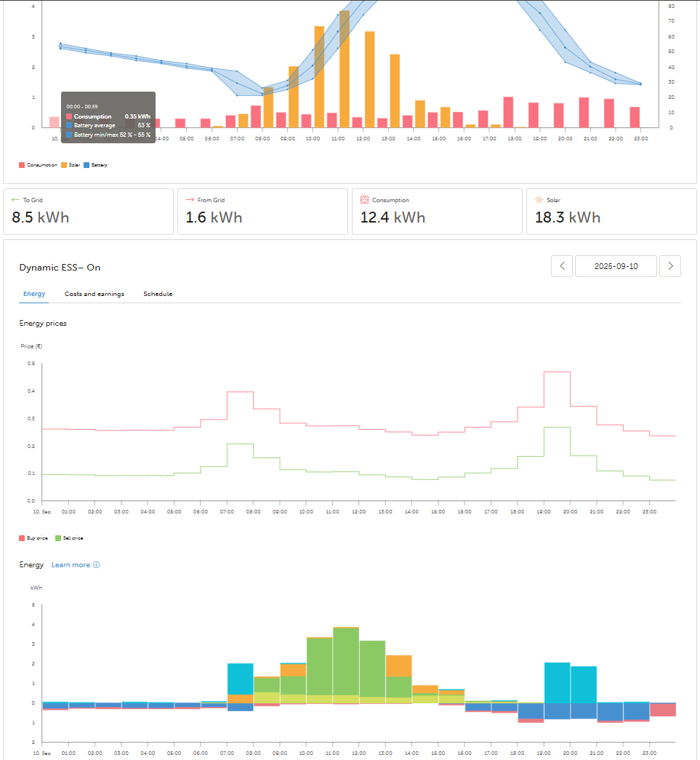Toggle Consumption series in top chart legend
The height and width of the screenshot is (760, 700).
click(x=38, y=165)
